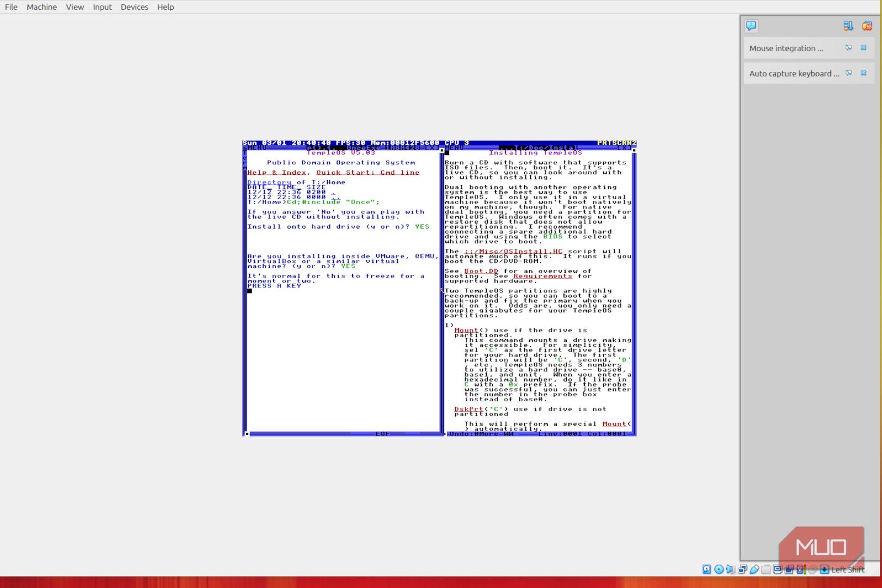Click the recording status icon
The image size is (882, 588).
(789, 569)
